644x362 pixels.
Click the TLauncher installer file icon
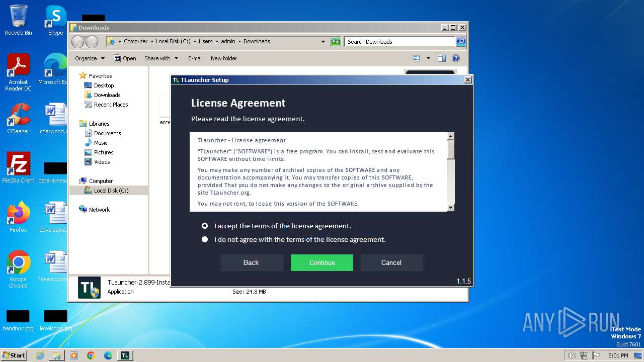(x=89, y=288)
